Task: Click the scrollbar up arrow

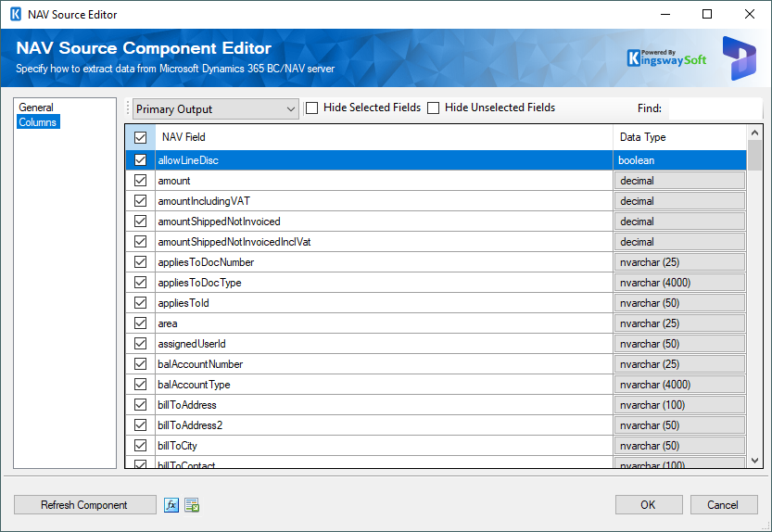Action: 754,133
